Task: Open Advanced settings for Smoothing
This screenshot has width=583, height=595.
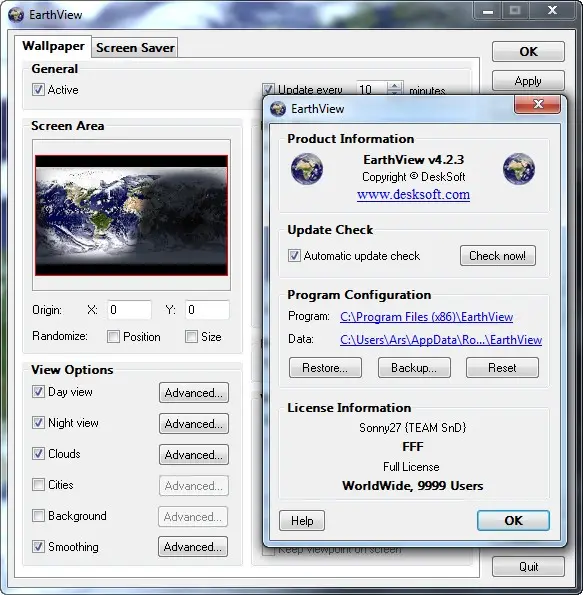Action: point(193,547)
